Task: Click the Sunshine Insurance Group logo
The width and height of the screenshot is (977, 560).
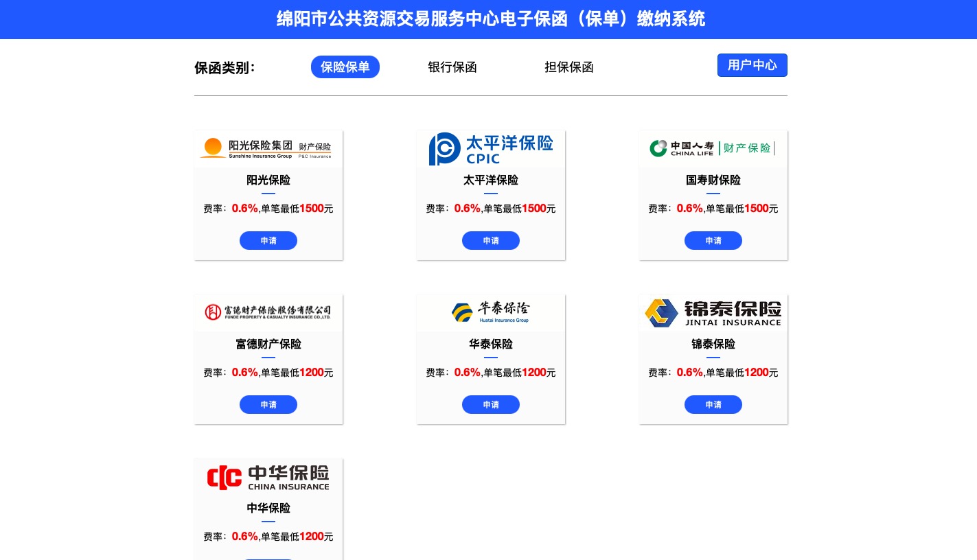Action: pyautogui.click(x=268, y=149)
